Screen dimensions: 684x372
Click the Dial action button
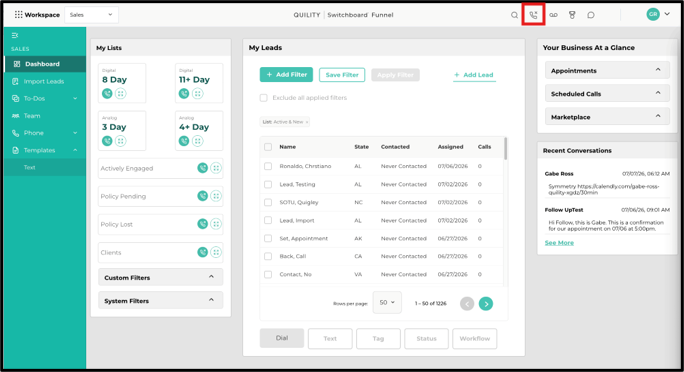[x=282, y=338]
